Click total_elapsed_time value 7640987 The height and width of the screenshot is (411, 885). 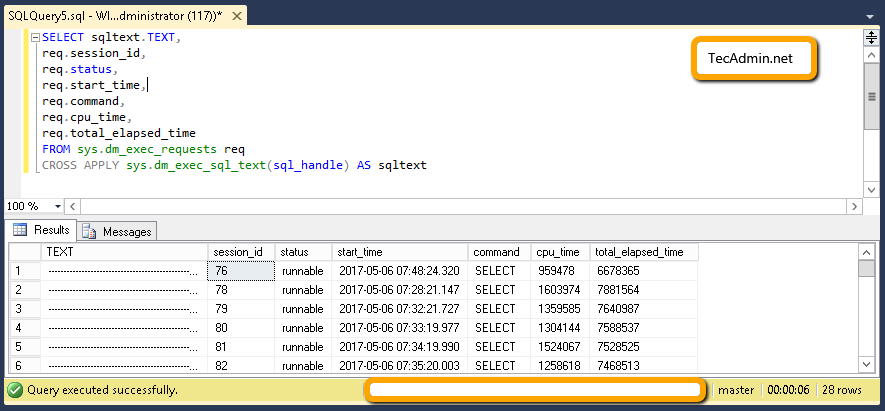point(644,309)
